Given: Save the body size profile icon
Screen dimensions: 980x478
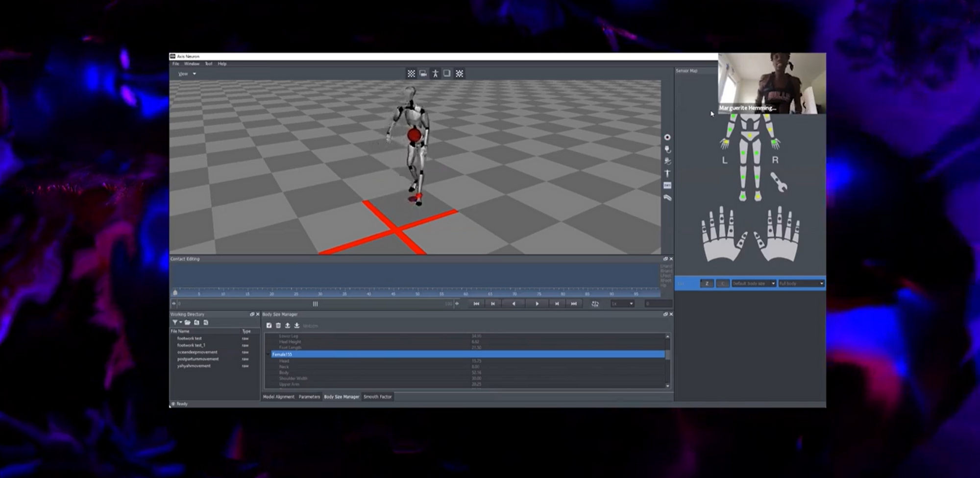Looking at the screenshot, I should [x=269, y=326].
